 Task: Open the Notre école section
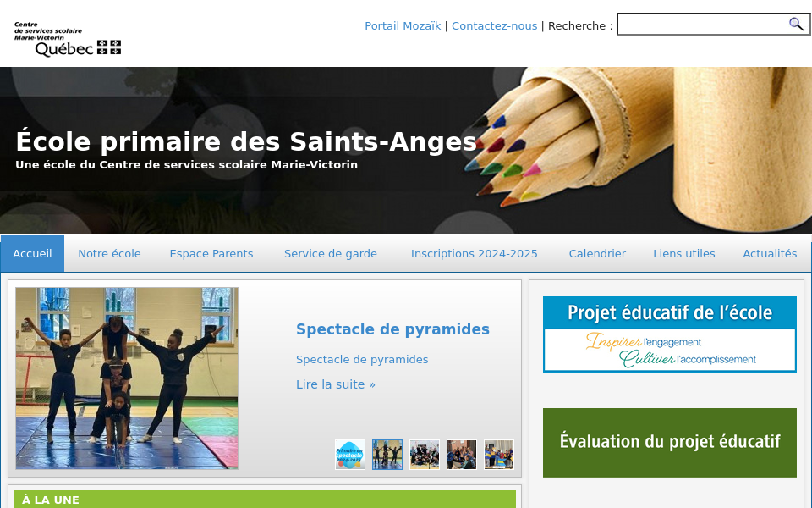109,253
